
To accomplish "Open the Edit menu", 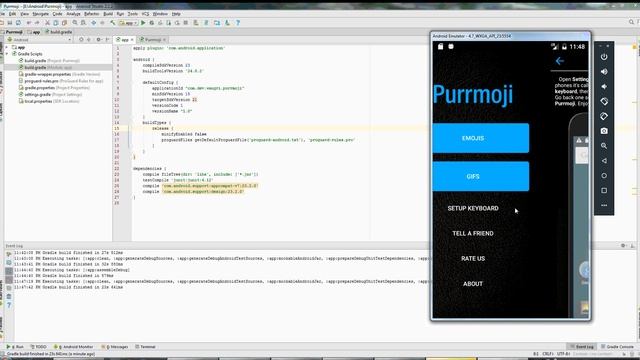I will (12, 14).
